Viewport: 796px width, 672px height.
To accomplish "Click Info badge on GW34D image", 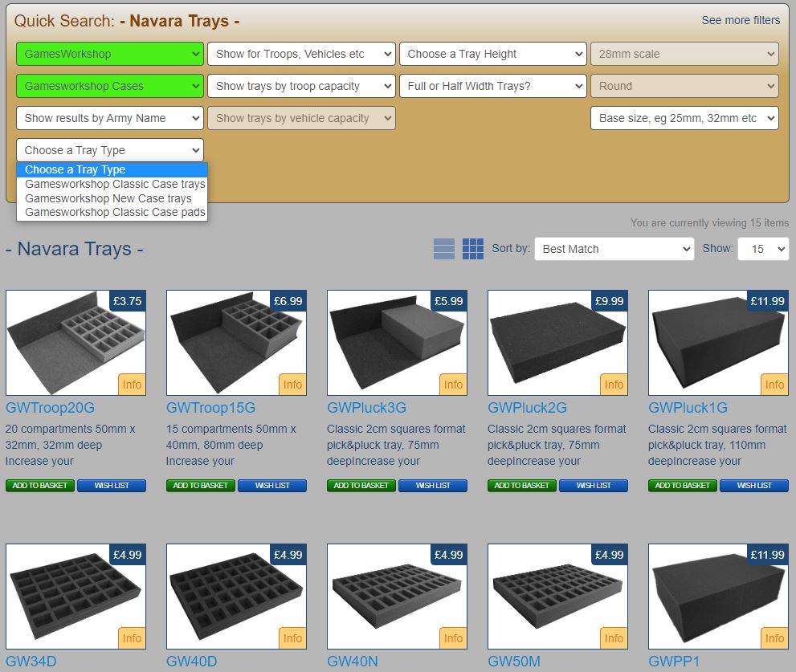I will pyautogui.click(x=132, y=638).
